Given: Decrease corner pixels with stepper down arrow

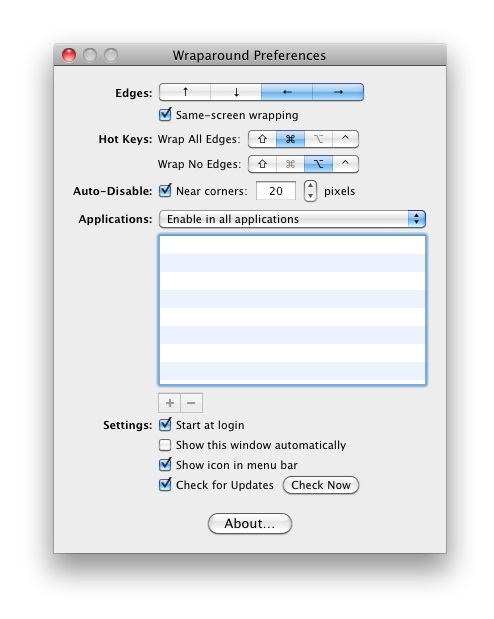Looking at the screenshot, I should click(x=310, y=196).
